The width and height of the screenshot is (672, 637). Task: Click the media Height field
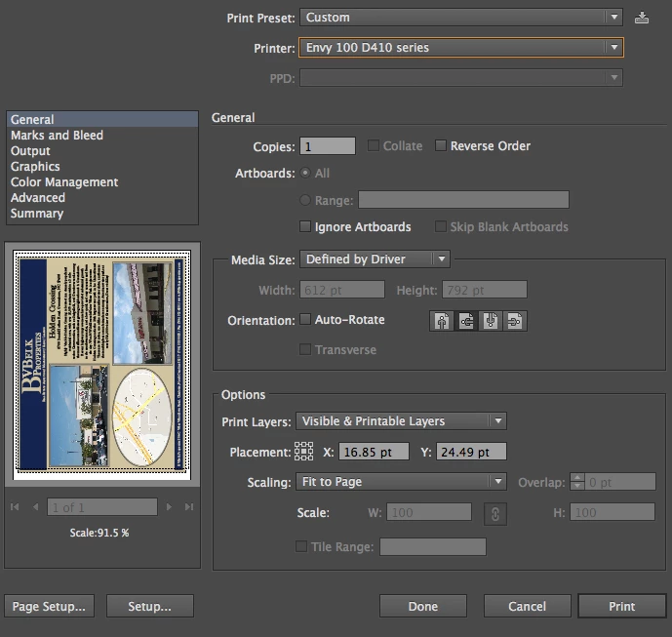[485, 290]
